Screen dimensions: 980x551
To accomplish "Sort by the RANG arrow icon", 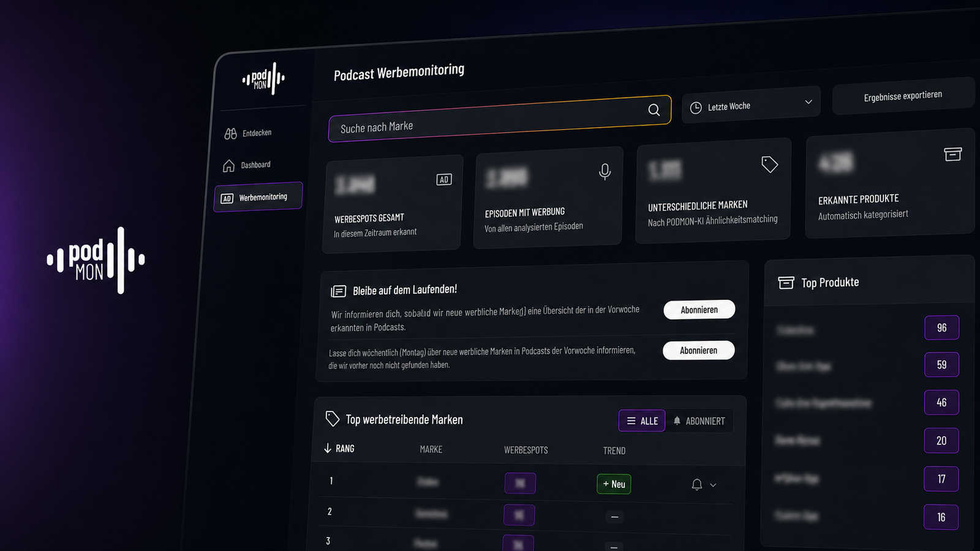I will pos(328,448).
